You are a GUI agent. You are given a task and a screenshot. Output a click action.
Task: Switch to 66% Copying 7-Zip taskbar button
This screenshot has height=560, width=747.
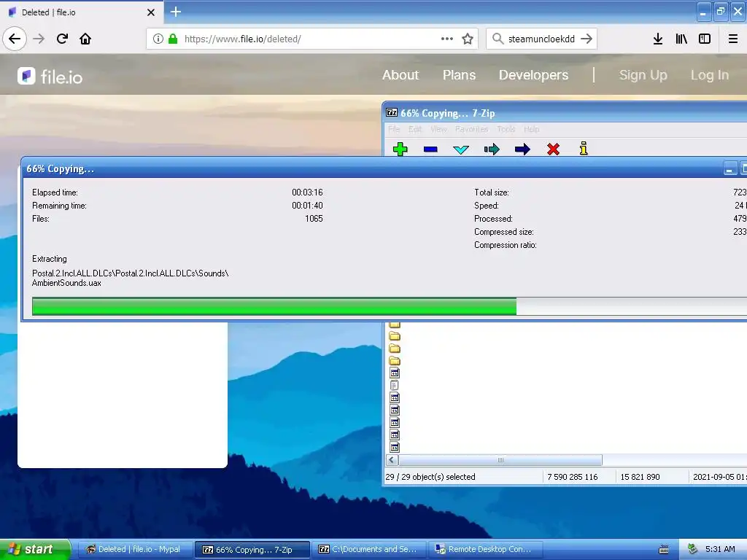coord(252,549)
